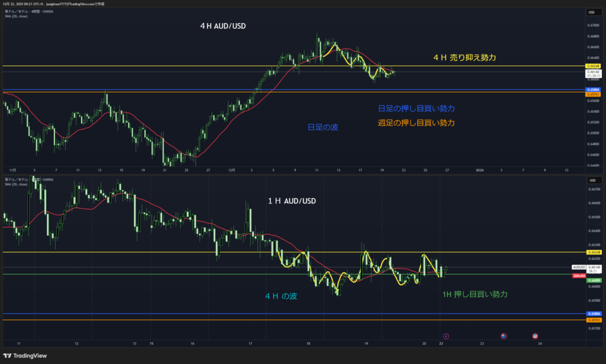Click the red SMA:MA label on price axis
This screenshot has height=364, width=606.
point(579,276)
